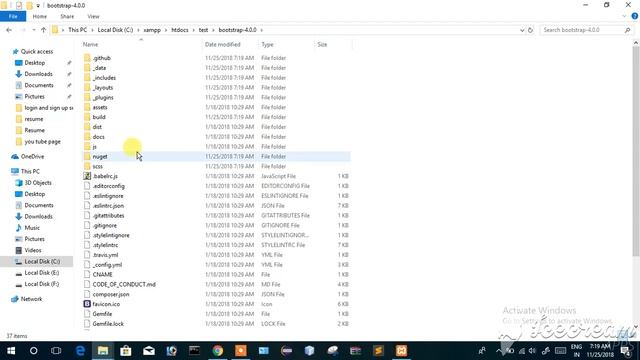Viewport: 640px width, 360px height.
Task: Open the Quick Access Toolbar customize dropdown
Action: (38, 6)
